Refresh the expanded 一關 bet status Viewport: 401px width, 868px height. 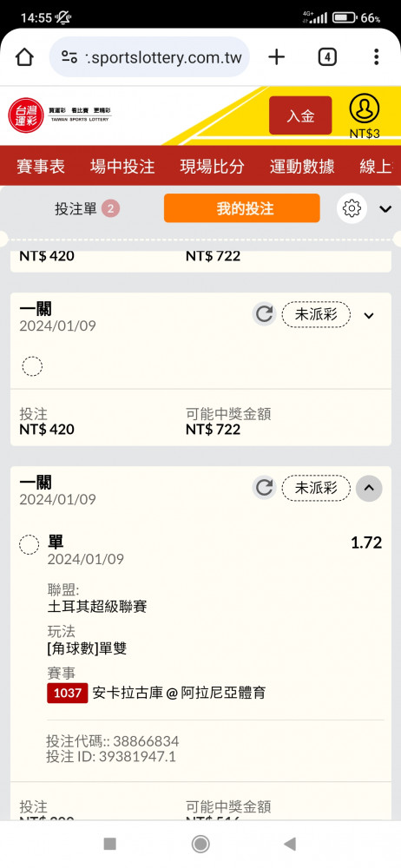pyautogui.click(x=264, y=488)
